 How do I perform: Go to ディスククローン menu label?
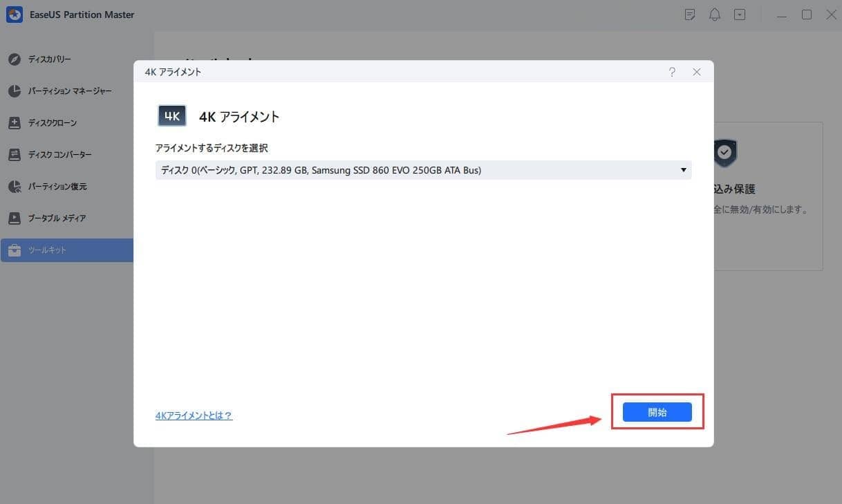[53, 123]
